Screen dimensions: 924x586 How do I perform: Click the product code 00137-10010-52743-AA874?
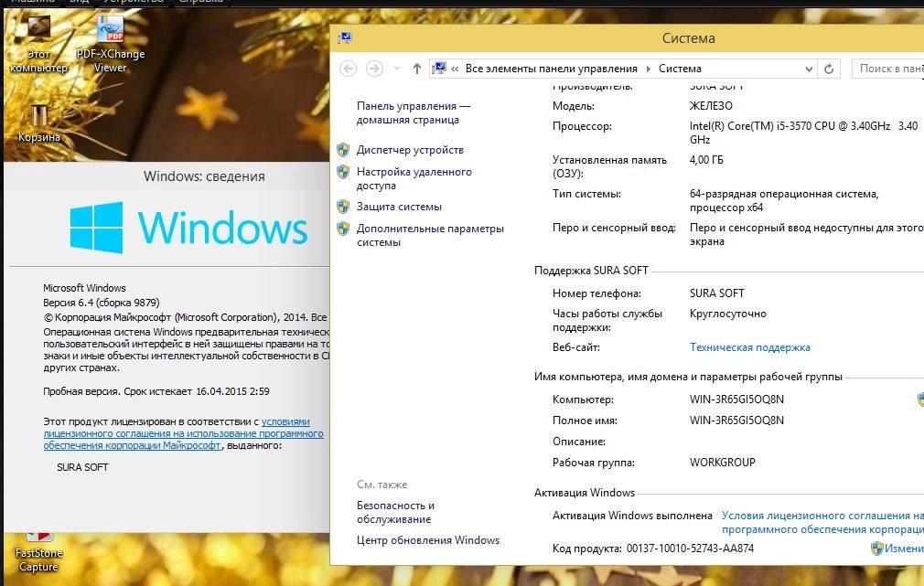690,549
